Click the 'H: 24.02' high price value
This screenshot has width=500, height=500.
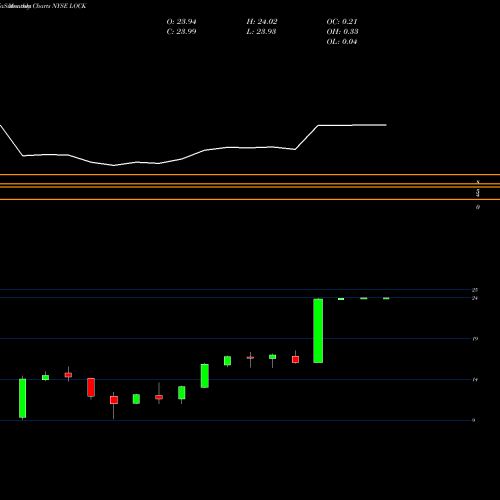pyautogui.click(x=262, y=22)
